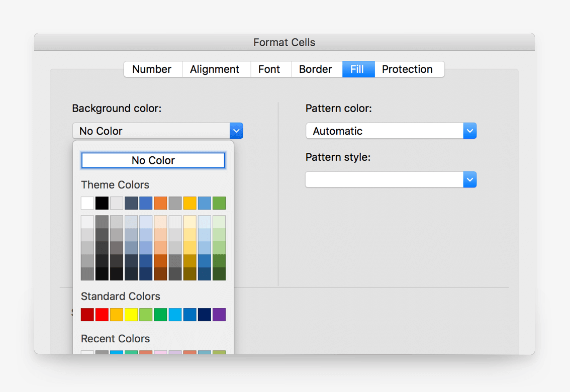Viewport: 570px width, 392px height.
Task: Open the Pattern style dropdown
Action: pyautogui.click(x=469, y=180)
